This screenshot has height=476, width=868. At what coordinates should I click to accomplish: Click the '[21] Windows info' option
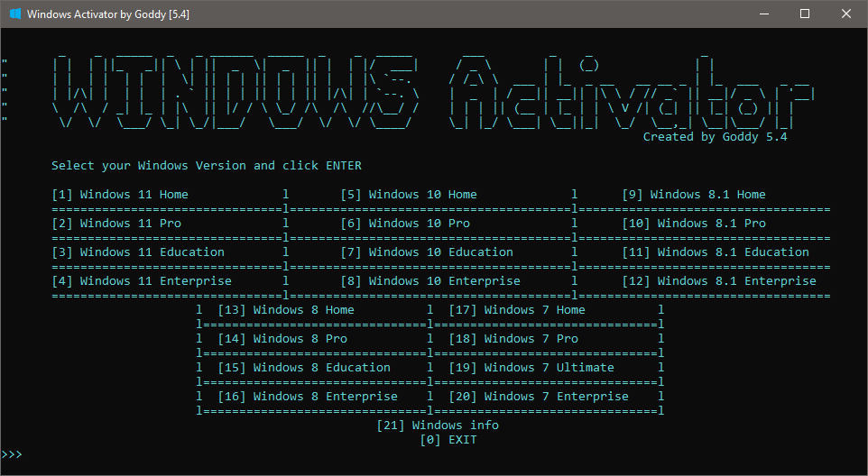(x=438, y=426)
